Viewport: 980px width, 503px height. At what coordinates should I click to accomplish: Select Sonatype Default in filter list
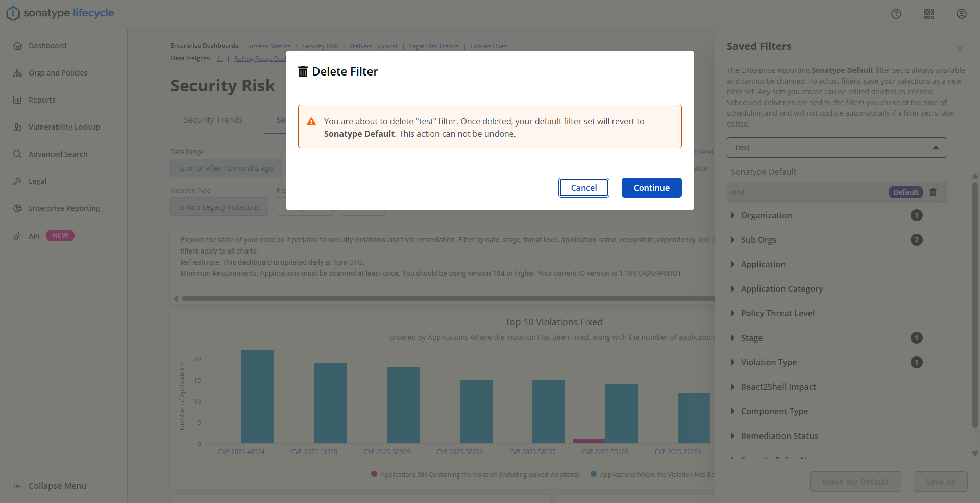(x=837, y=172)
